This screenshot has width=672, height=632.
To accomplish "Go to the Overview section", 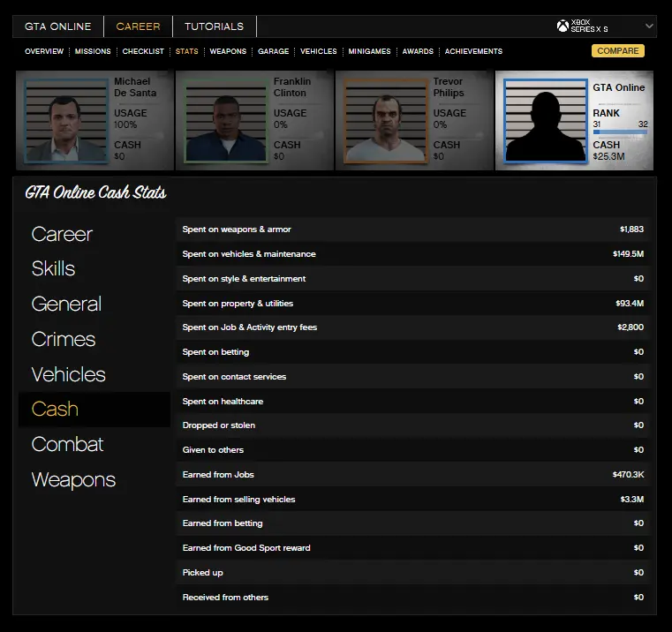I will pyautogui.click(x=44, y=51).
